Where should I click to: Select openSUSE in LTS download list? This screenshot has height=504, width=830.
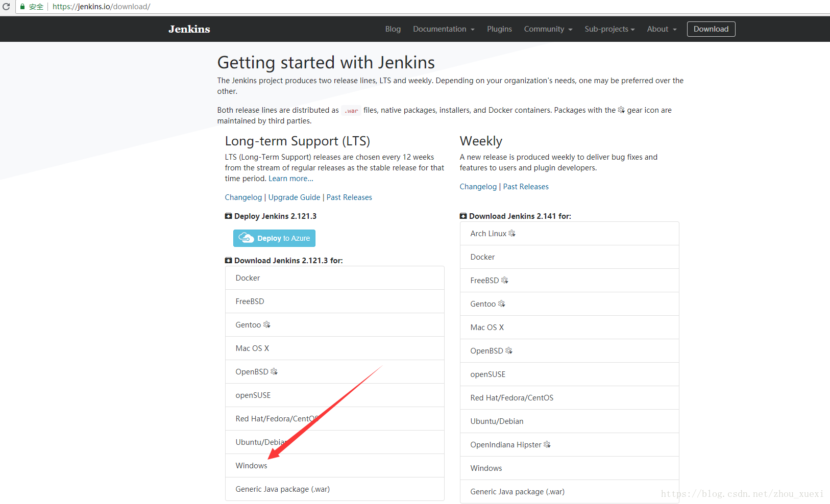(335, 395)
